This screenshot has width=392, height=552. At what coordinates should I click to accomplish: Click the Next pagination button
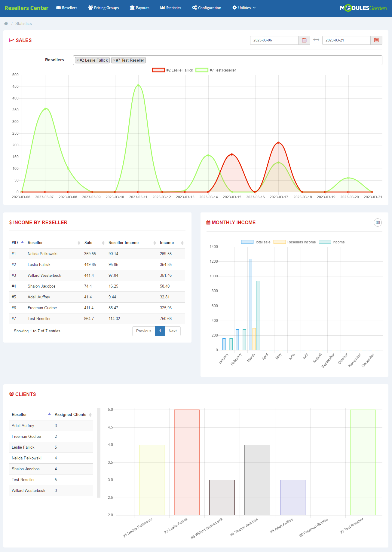coord(173,331)
